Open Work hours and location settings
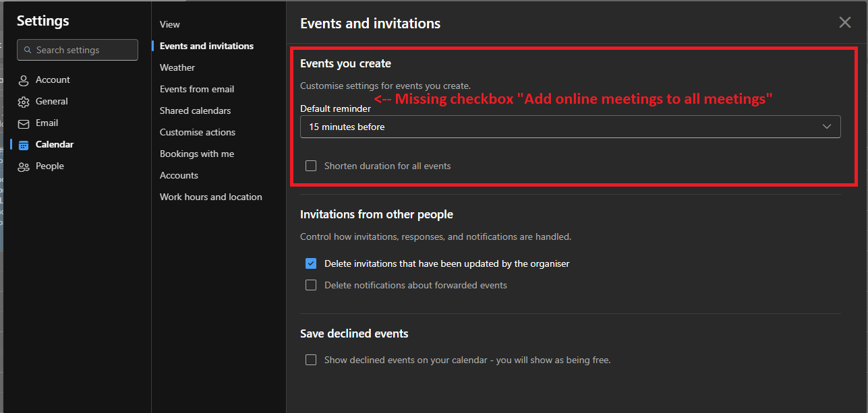 [210, 197]
